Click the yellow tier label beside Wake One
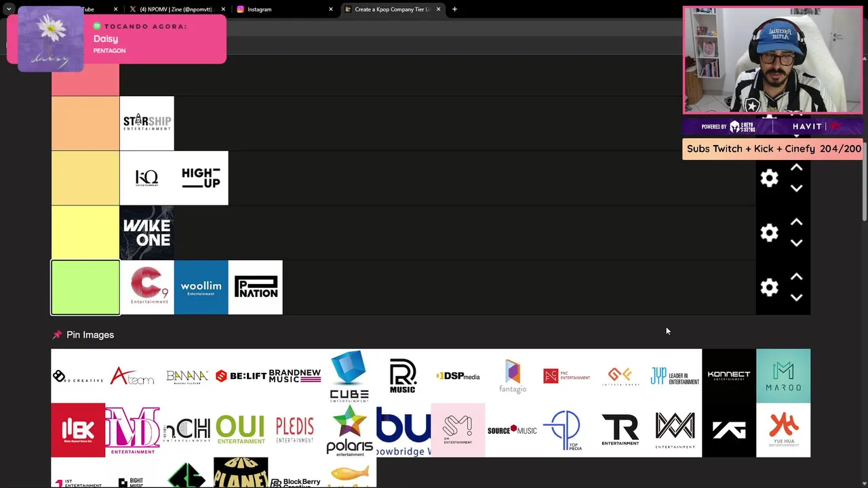Viewport: 868px width, 488px height. click(x=85, y=233)
